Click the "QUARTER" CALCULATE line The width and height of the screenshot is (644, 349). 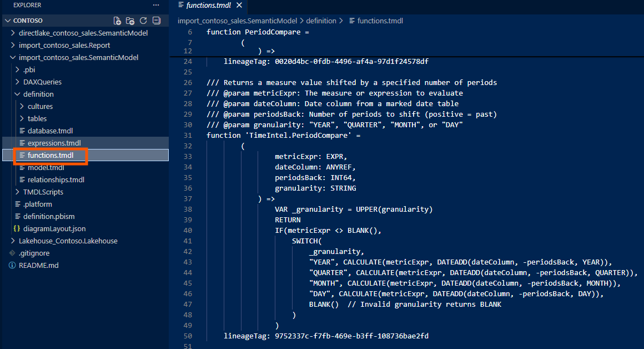tap(473, 272)
